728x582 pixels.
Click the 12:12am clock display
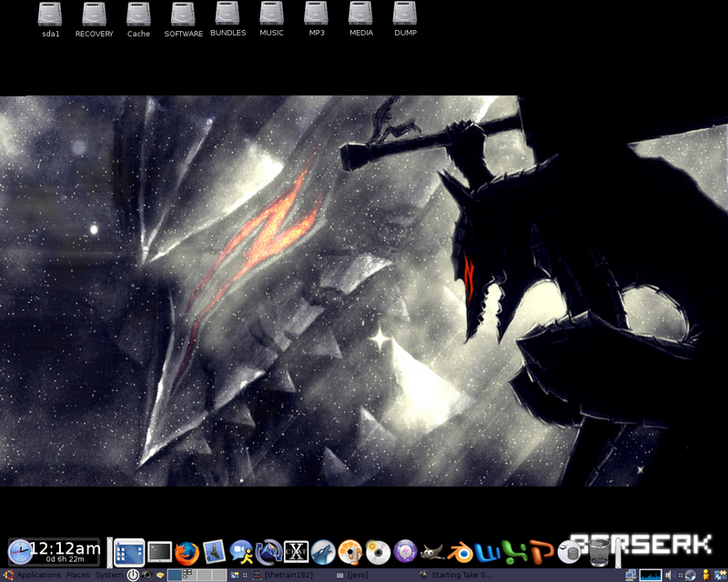65,548
